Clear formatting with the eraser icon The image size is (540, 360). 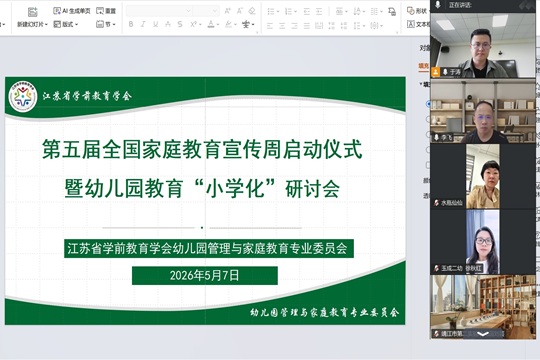click(252, 11)
